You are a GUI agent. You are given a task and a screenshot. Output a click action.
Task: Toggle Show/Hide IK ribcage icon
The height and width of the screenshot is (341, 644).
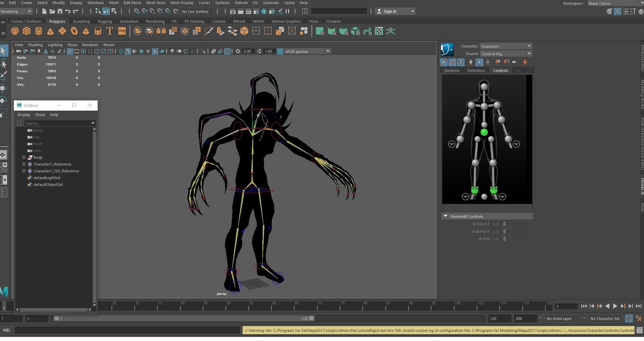(461, 62)
